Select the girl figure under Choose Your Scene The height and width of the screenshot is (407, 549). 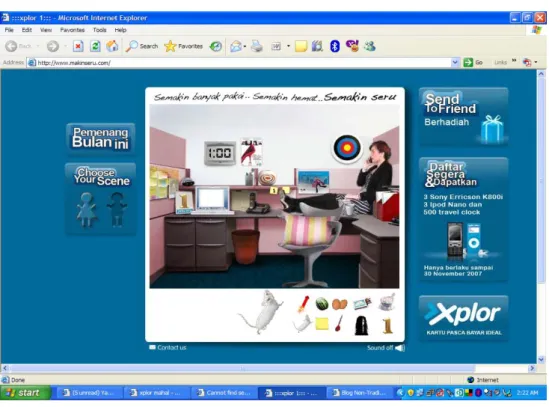pos(86,209)
